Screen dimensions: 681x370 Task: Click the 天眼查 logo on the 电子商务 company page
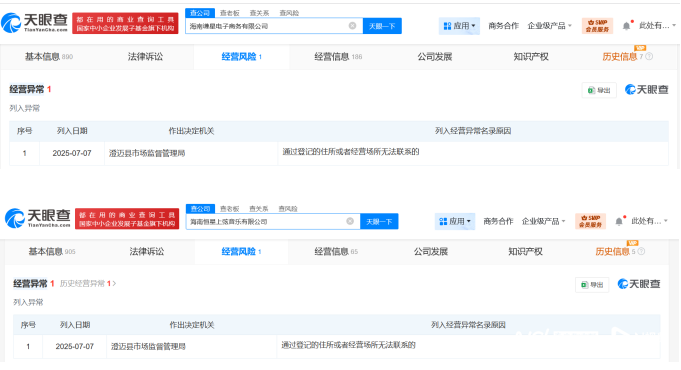click(34, 23)
